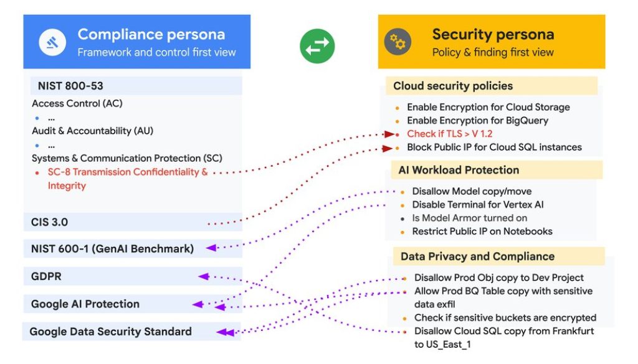Click the Security persona gear icon
The height and width of the screenshot is (364, 638).
[396, 42]
